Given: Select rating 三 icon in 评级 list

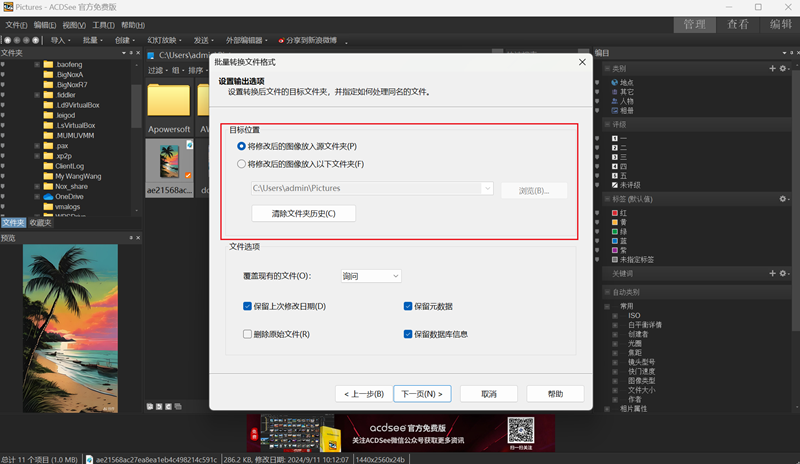Looking at the screenshot, I should click(x=615, y=157).
